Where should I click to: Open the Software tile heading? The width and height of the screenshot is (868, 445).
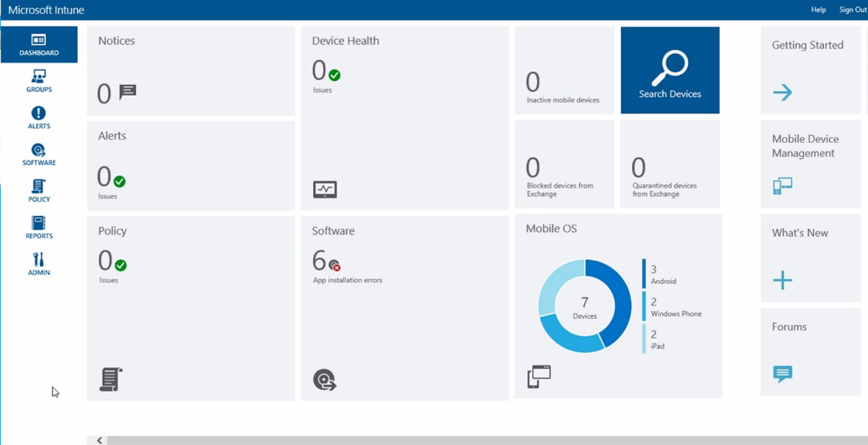(x=333, y=231)
